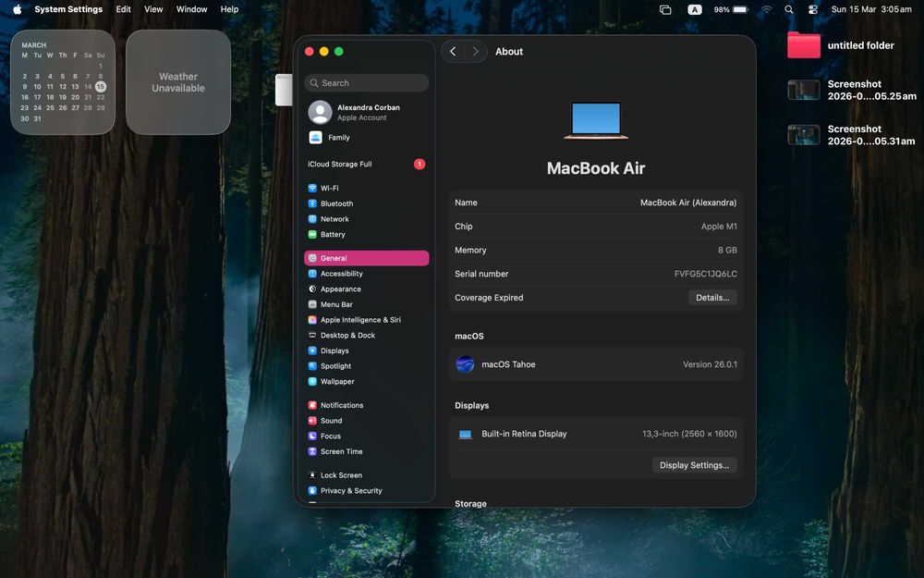Select the General gear icon

(x=312, y=258)
